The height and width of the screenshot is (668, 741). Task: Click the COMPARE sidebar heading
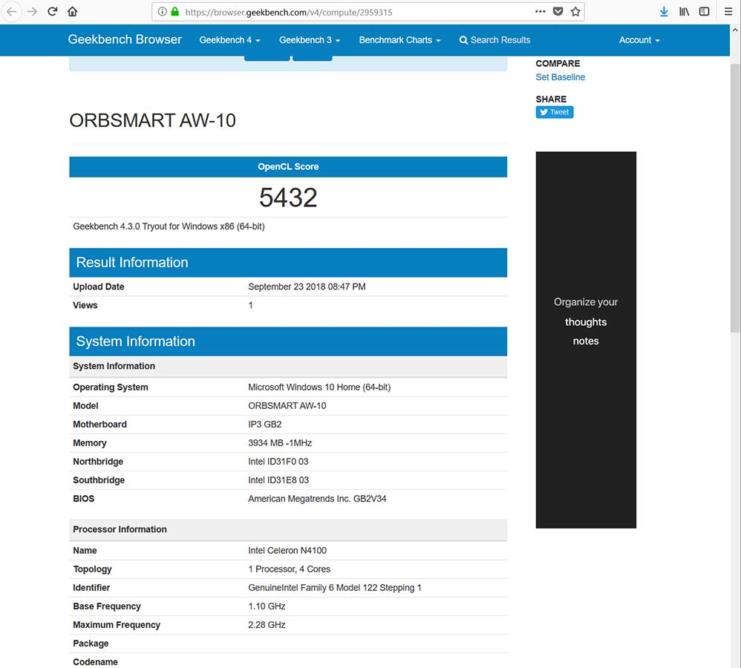pos(558,63)
